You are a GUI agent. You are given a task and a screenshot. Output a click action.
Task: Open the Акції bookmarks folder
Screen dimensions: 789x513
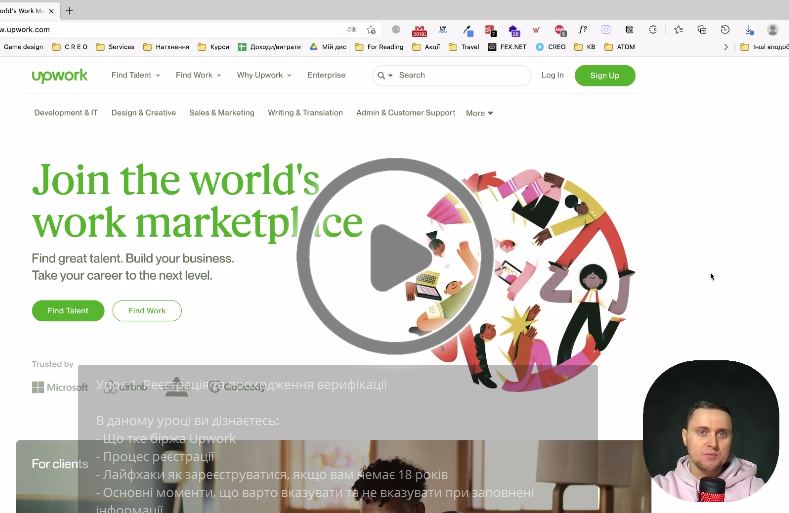pyautogui.click(x=426, y=47)
